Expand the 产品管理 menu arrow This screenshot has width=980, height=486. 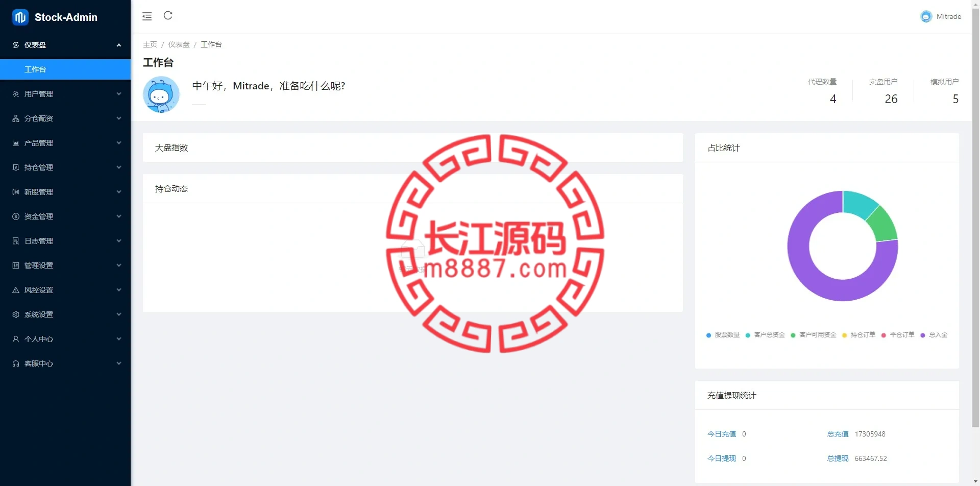pos(119,143)
